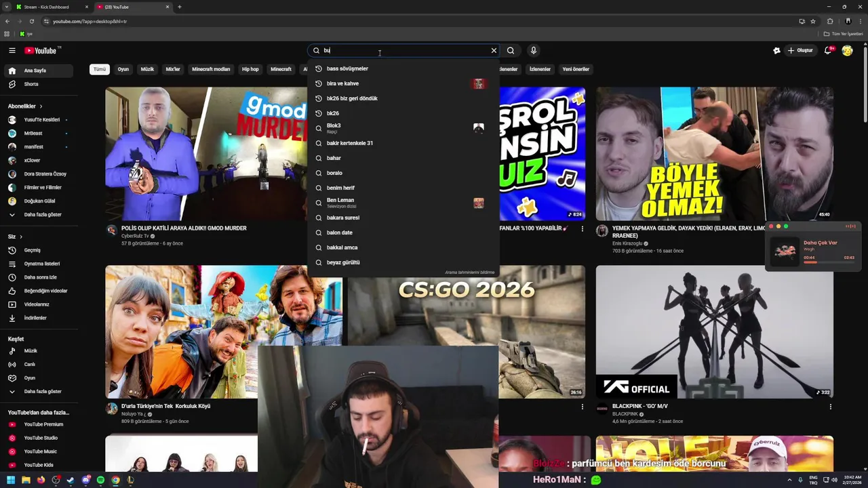Open BLACKPINK 'GO' M/V thumbnail
This screenshot has height=488, width=868.
pos(715,331)
